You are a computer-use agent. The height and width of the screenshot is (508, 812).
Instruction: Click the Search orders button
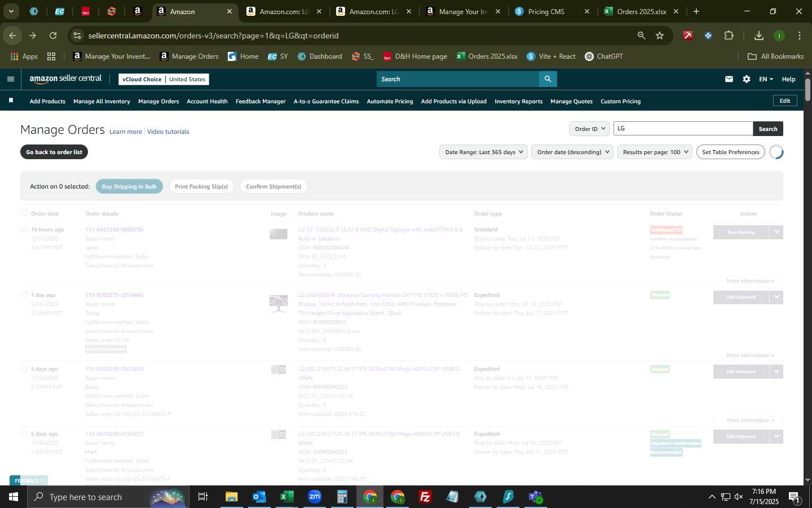pyautogui.click(x=767, y=129)
